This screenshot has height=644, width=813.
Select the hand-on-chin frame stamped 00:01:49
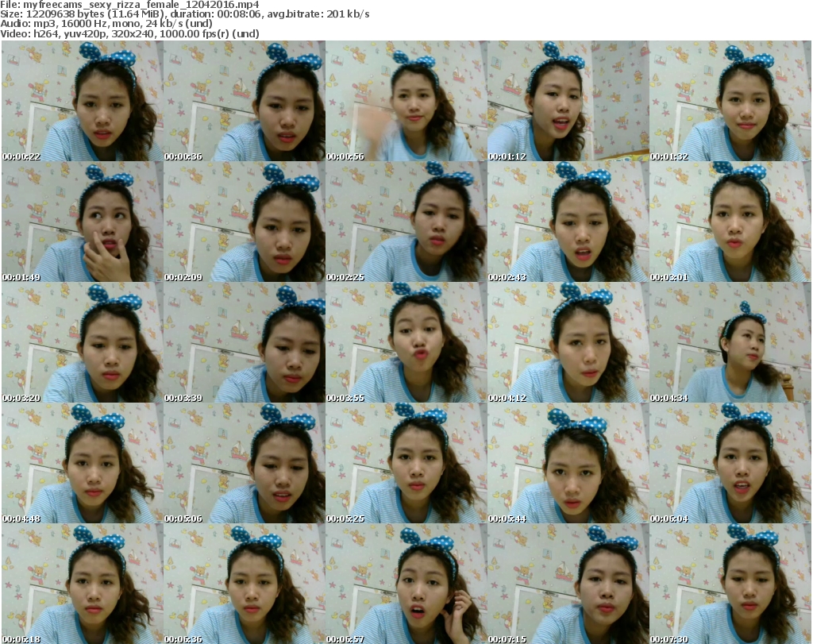tap(82, 222)
